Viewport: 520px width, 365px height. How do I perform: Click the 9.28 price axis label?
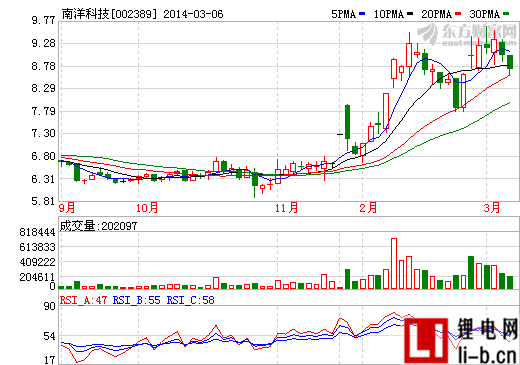(x=43, y=44)
